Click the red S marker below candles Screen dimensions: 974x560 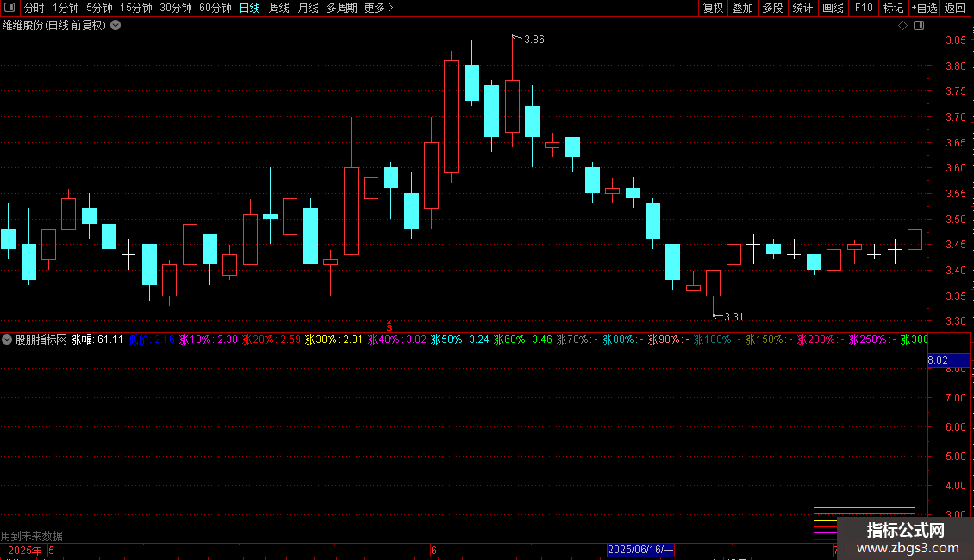pyautogui.click(x=390, y=327)
